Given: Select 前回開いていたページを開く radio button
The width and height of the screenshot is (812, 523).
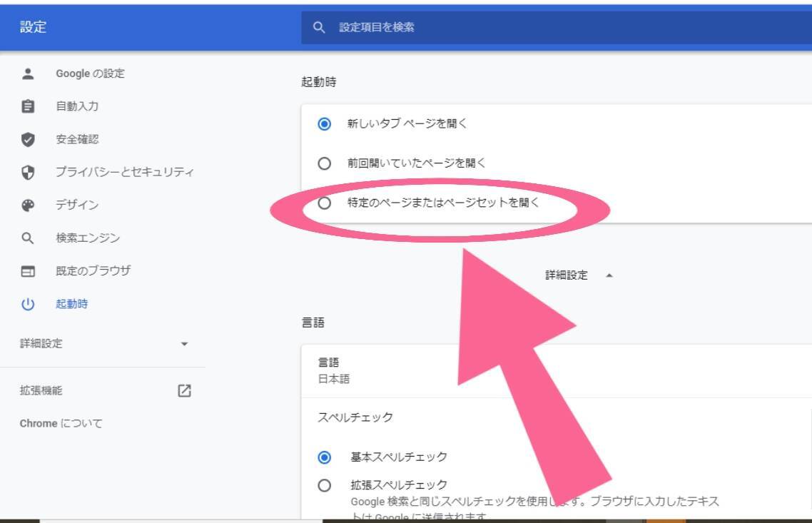Looking at the screenshot, I should [325, 163].
